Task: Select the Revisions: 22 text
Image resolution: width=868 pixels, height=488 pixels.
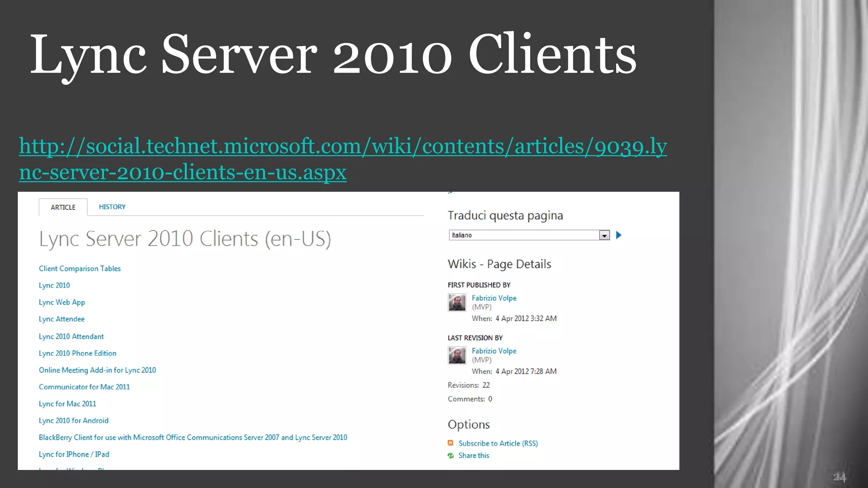Action: [469, 385]
